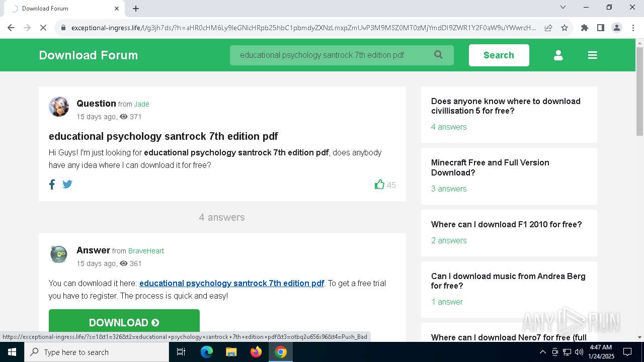Click the browser back arrow

[x=11, y=28]
